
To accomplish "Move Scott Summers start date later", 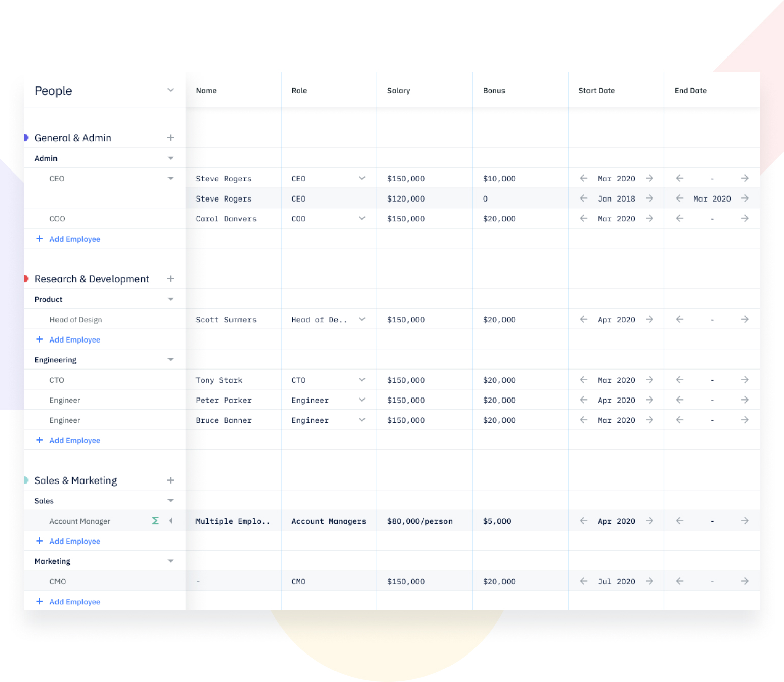I will pyautogui.click(x=649, y=319).
